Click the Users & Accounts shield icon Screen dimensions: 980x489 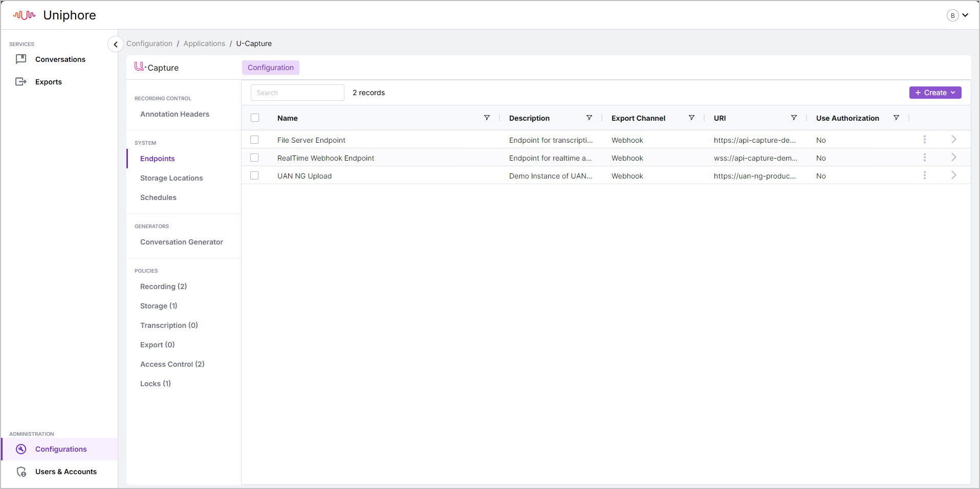coord(21,472)
